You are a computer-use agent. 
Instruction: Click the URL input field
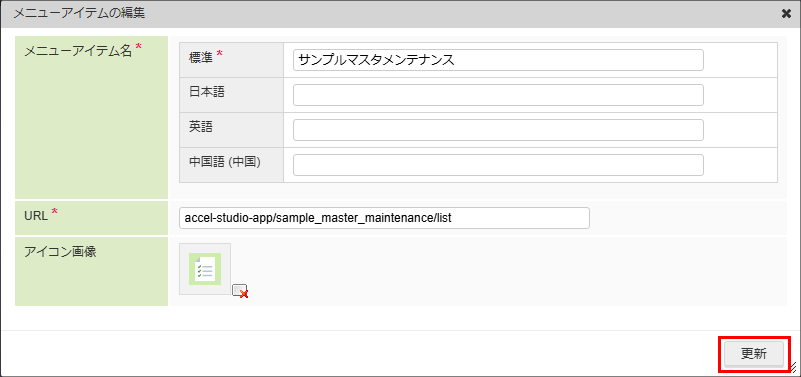coord(384,218)
